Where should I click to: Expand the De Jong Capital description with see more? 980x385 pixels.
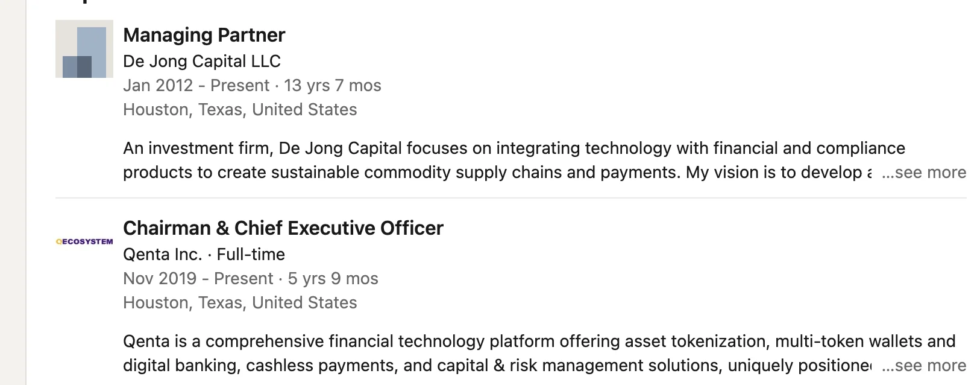[924, 173]
